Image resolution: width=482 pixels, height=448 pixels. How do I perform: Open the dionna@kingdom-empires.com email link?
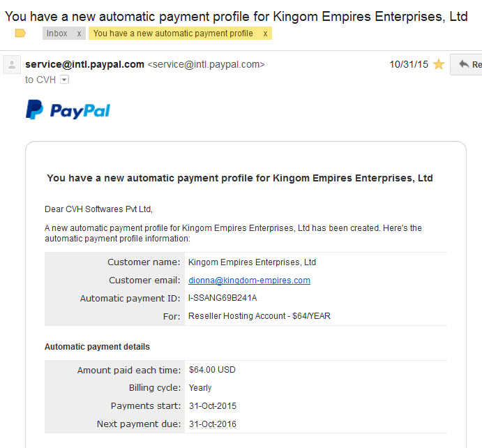pos(249,281)
